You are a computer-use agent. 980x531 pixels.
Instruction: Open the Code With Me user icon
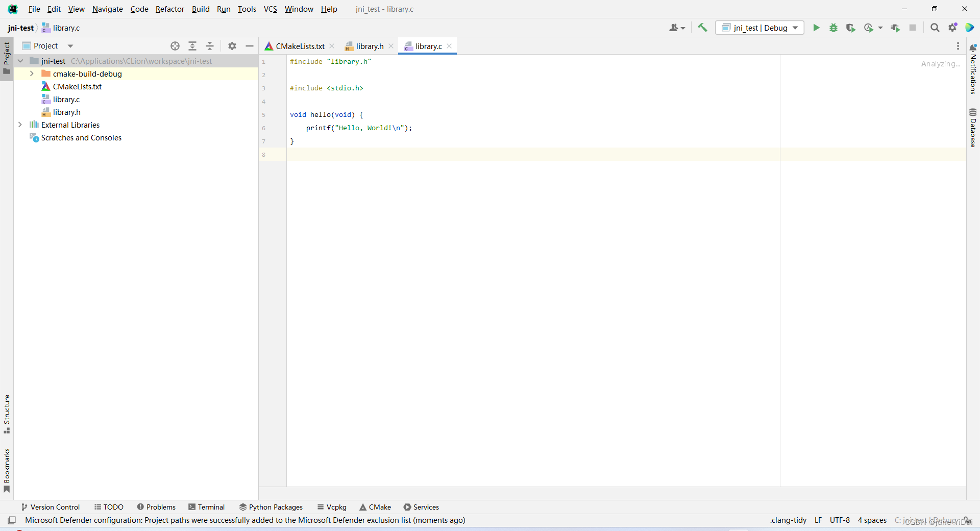pos(674,28)
